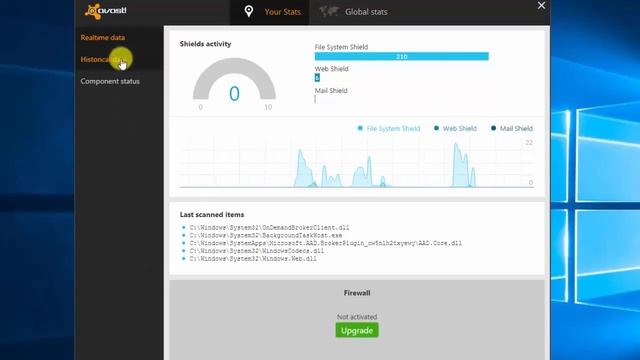Viewport: 640px width, 360px height.
Task: Click the Firewall heading
Action: tap(357, 293)
